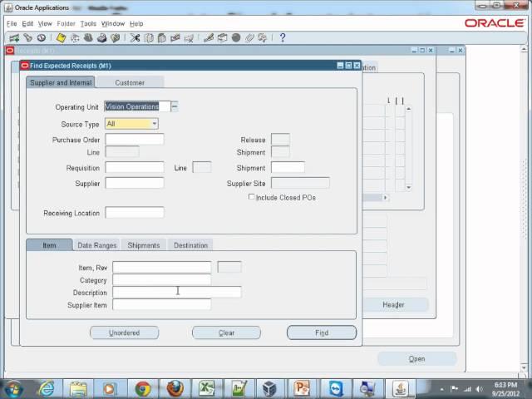The image size is (532, 399).
Task: Open PowerPoint from the taskbar
Action: 301,388
